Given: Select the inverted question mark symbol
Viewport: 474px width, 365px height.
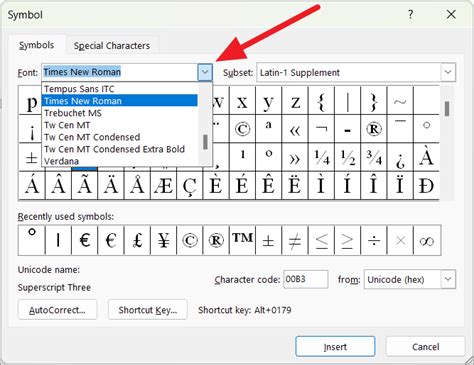Looking at the screenshot, I should click(400, 157).
